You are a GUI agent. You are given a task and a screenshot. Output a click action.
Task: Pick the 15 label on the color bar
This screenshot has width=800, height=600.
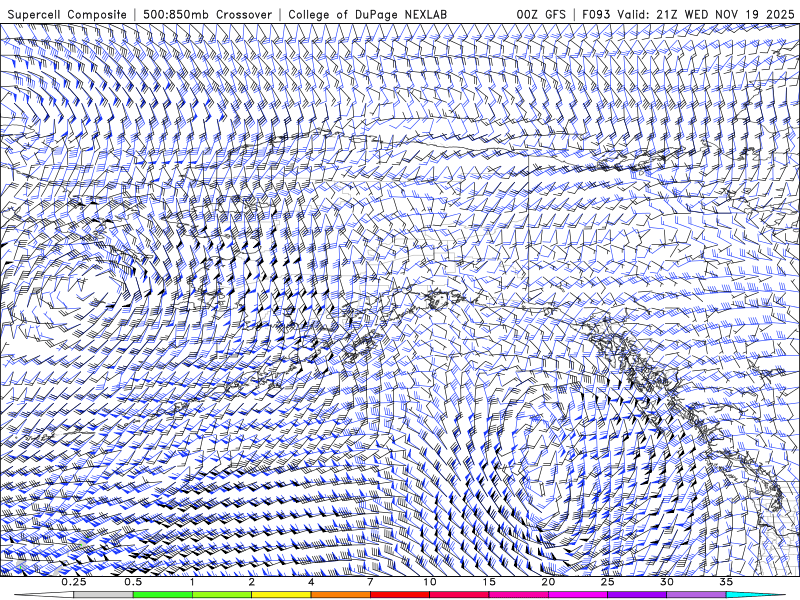click(x=489, y=582)
